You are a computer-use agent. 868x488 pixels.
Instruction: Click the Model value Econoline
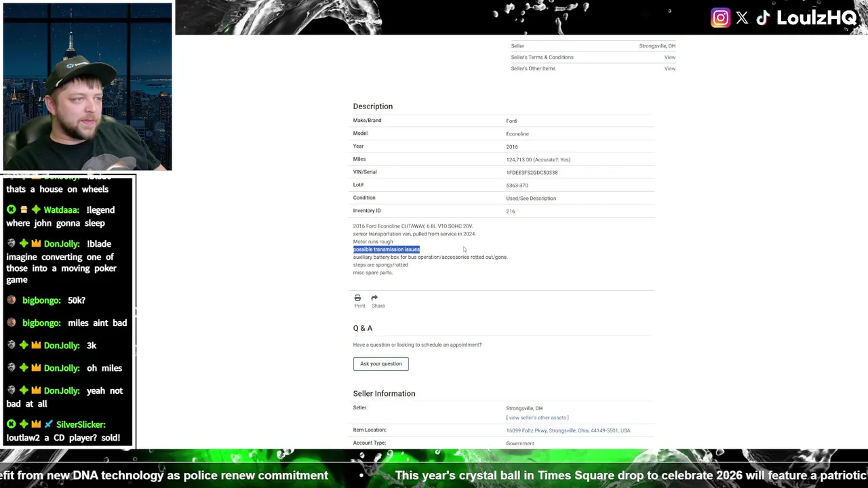point(517,134)
